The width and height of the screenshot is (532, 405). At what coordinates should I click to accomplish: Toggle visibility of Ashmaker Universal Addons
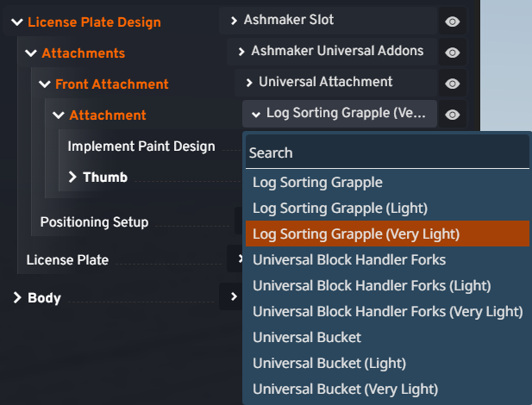coord(452,53)
